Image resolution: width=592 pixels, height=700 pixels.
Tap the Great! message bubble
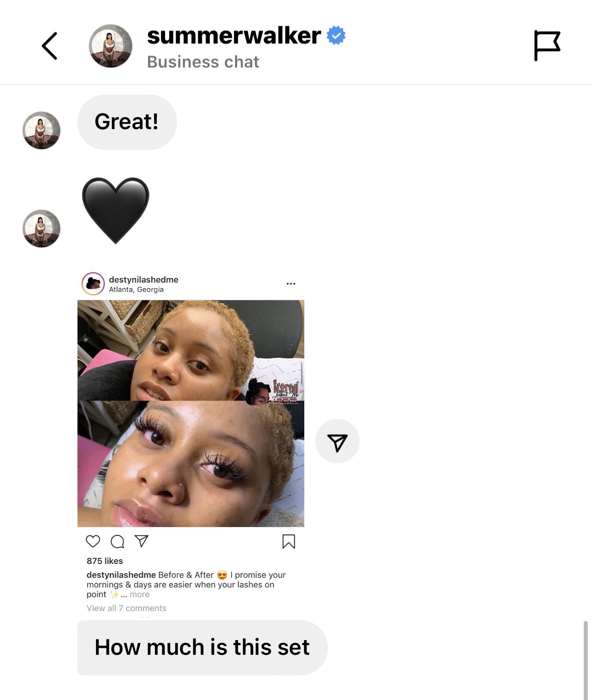[x=127, y=122]
